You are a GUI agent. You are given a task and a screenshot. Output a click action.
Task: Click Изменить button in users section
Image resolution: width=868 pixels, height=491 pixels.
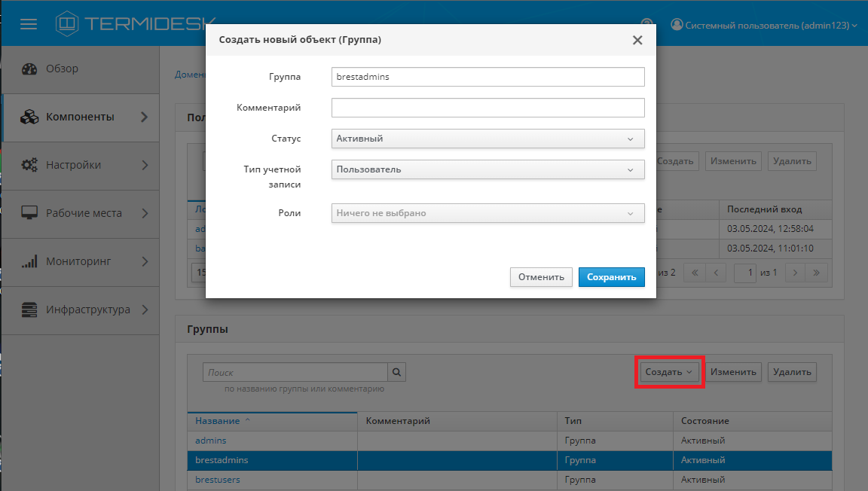point(733,161)
